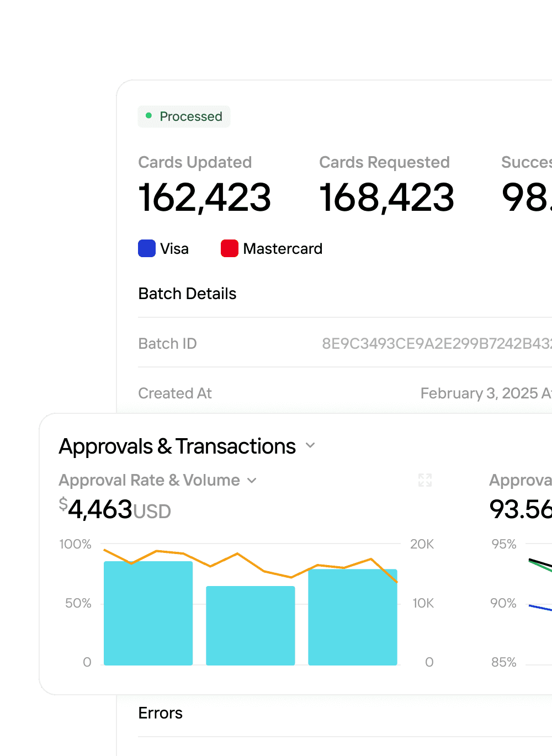The height and width of the screenshot is (756, 552).
Task: Click the red Mastercard color swatch
Action: point(230,248)
